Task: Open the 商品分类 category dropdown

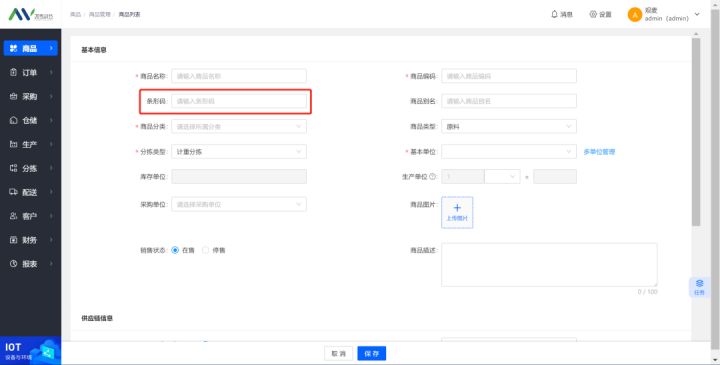Action: 239,126
